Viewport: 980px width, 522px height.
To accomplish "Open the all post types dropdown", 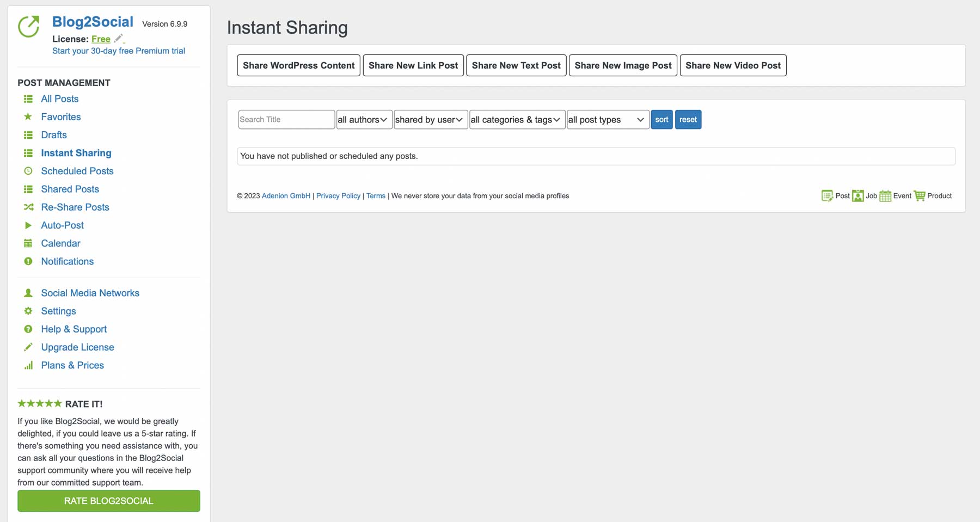I will [x=608, y=119].
